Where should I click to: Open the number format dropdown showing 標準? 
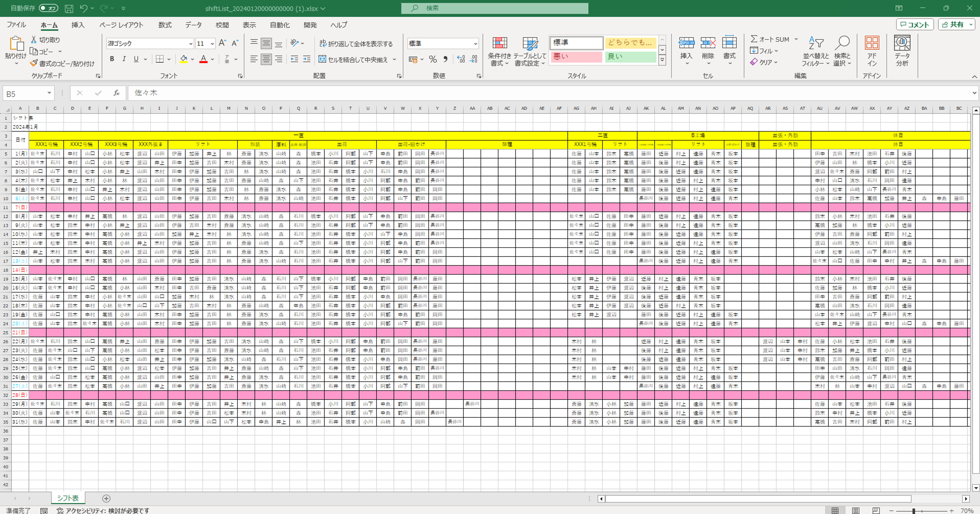pos(475,43)
